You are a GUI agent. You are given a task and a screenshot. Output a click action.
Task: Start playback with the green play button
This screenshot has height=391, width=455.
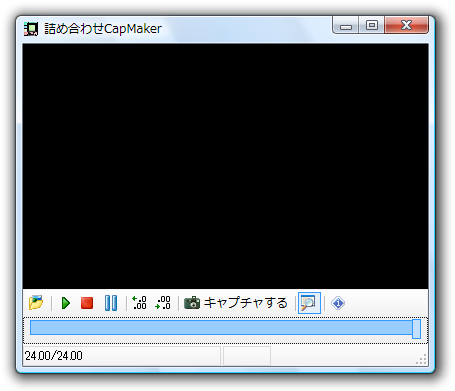click(66, 303)
